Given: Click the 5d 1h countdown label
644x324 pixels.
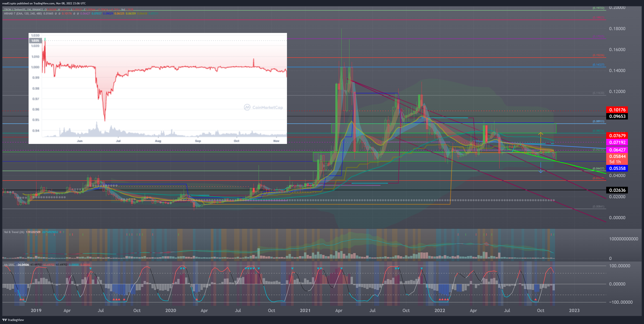Looking at the screenshot, I should 615,162.
